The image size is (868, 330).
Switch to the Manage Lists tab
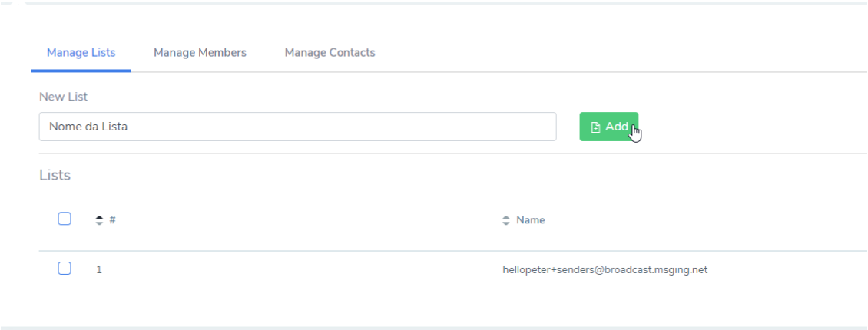[x=81, y=52]
